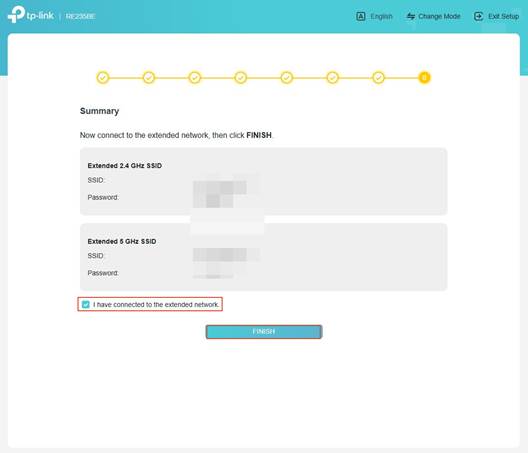Click the blurred 2.4 GHz SSID value

pos(220,188)
